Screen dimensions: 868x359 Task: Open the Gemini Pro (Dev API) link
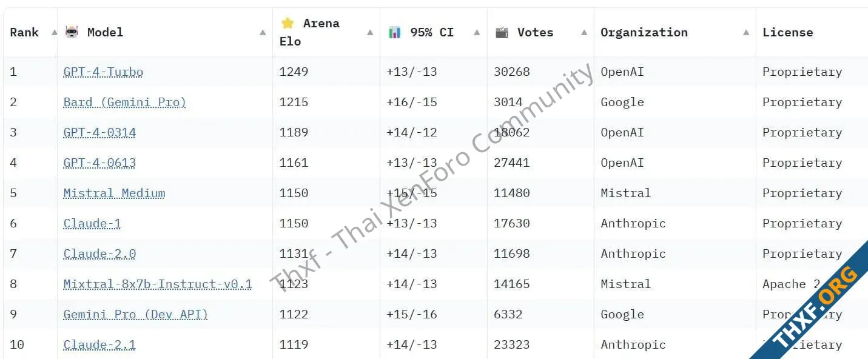(136, 314)
